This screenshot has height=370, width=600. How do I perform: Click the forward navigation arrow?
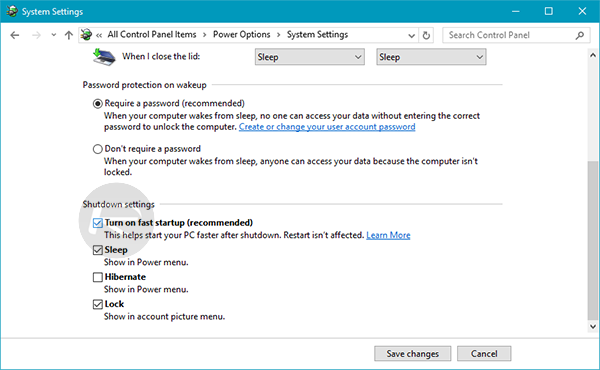point(36,35)
